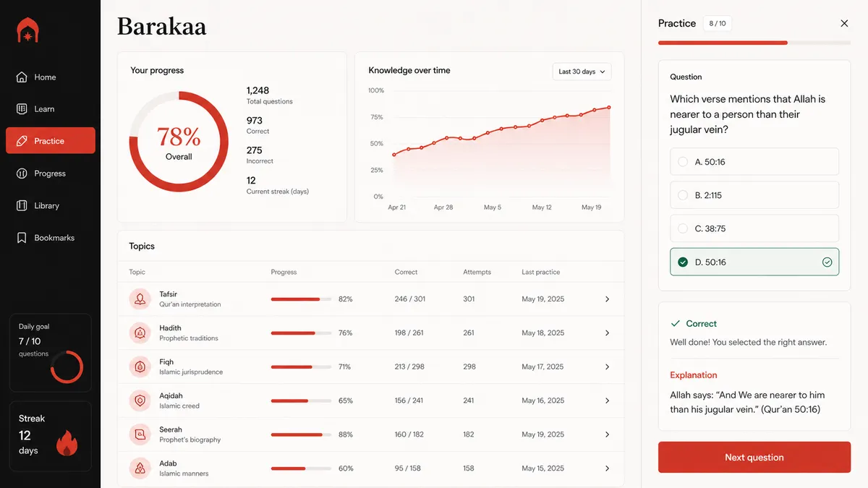868x488 pixels.
Task: Open the Progress section
Action: (x=51, y=174)
